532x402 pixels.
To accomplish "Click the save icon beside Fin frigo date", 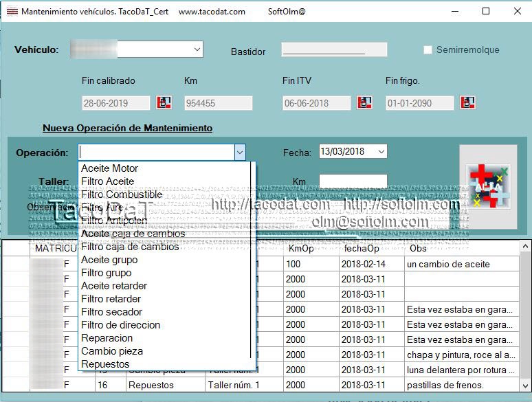I will [468, 103].
